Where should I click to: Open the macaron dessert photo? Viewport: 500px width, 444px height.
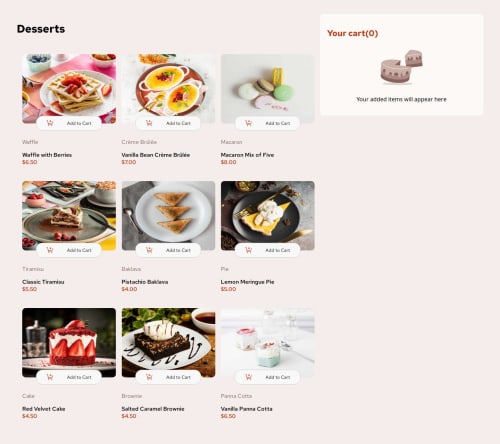pos(268,89)
